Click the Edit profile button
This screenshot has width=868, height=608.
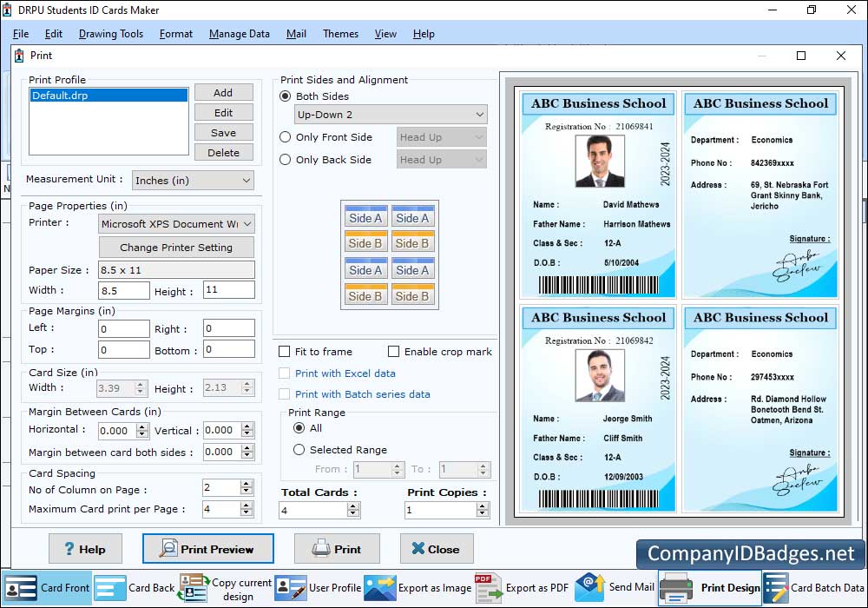[x=224, y=112]
